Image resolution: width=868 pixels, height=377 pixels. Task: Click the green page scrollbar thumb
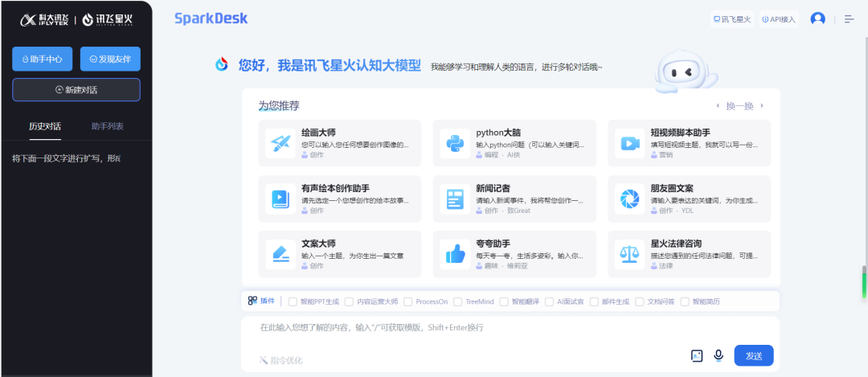[864, 282]
